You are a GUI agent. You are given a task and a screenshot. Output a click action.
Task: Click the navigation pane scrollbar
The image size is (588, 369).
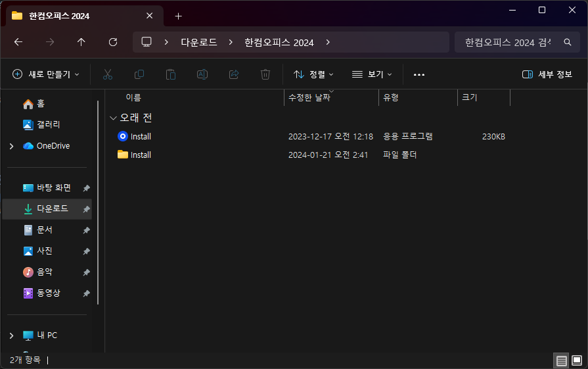98,203
